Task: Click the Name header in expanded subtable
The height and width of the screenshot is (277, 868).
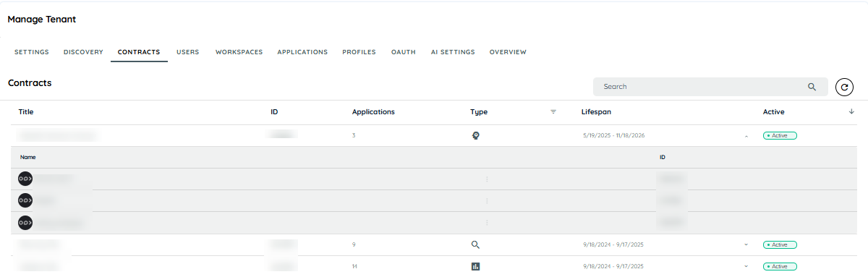Action: click(28, 157)
